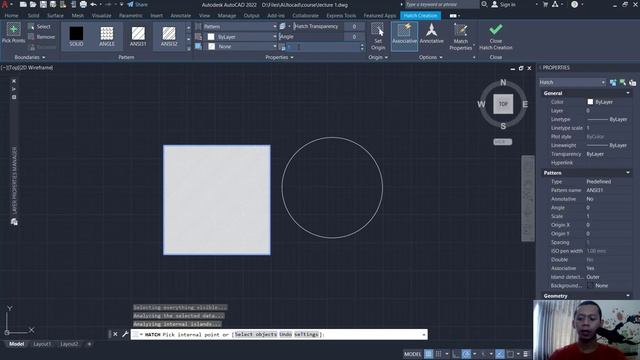This screenshot has height=360, width=640.
Task: Expand the Boundaries panel
Action: (x=30, y=58)
